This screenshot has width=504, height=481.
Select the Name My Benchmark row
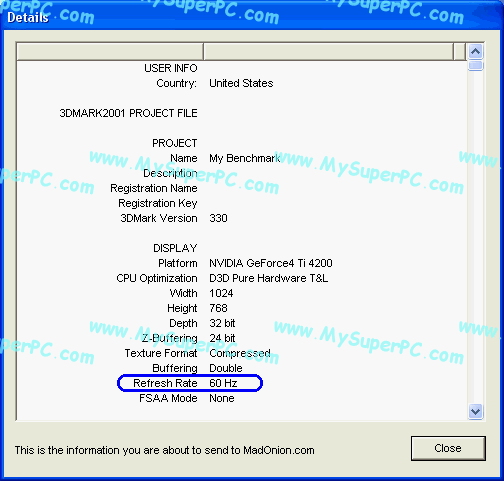[242, 158]
